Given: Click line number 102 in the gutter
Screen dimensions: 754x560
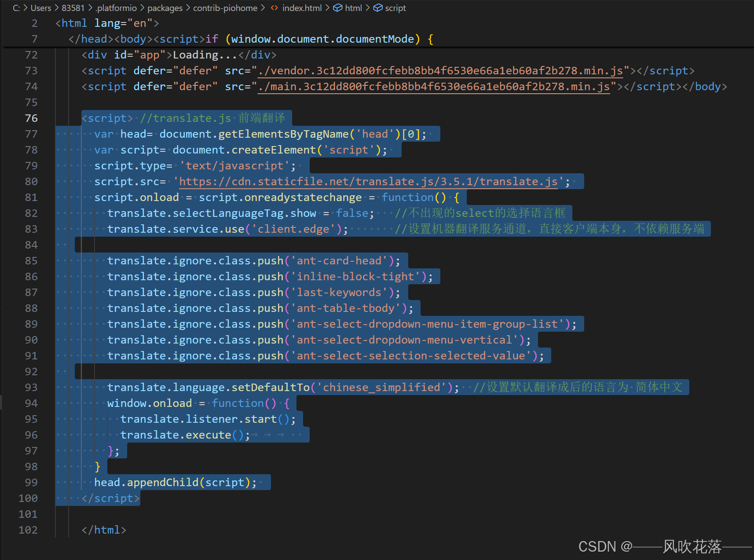Looking at the screenshot, I should pos(28,530).
